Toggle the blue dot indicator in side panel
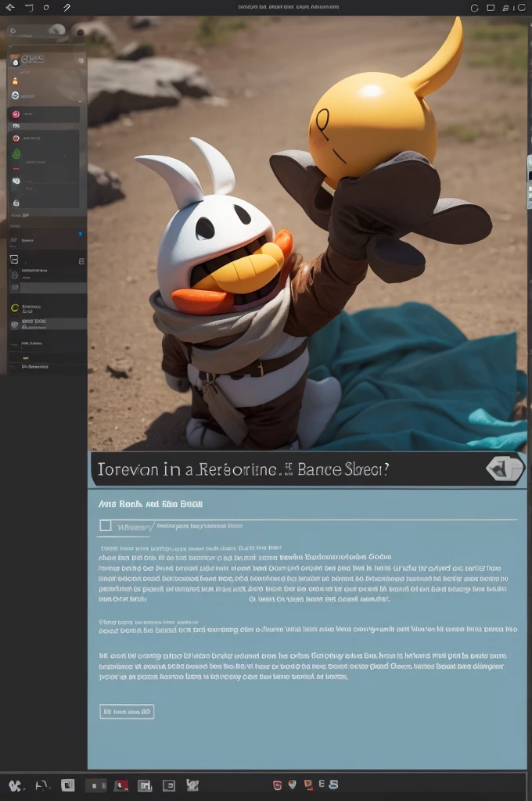Image resolution: width=532 pixels, height=801 pixels. coord(81,234)
